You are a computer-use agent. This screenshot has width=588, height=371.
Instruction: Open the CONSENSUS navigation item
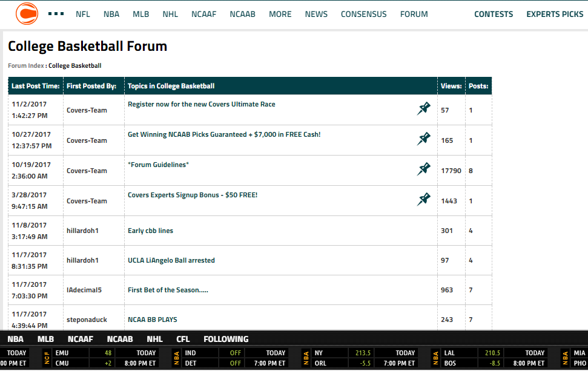(363, 14)
